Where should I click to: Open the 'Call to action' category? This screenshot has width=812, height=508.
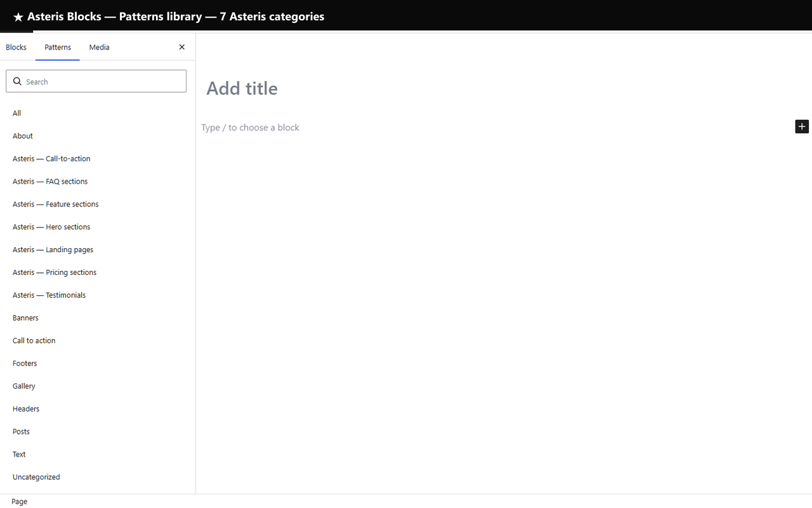click(98, 340)
